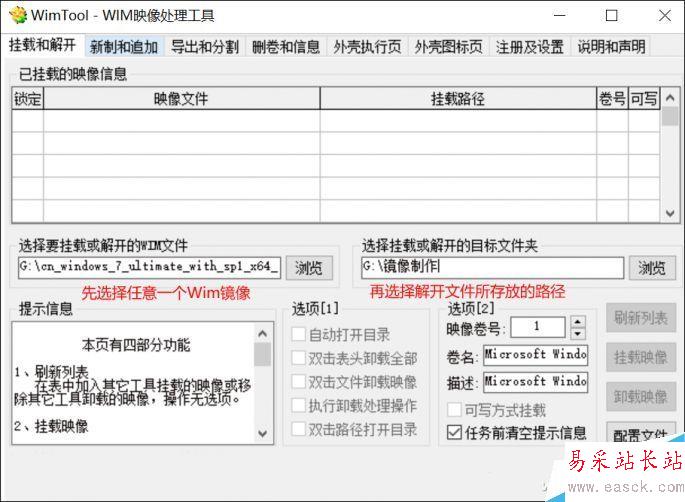Click the 刷新列表 button
685x502 pixels.
641,318
